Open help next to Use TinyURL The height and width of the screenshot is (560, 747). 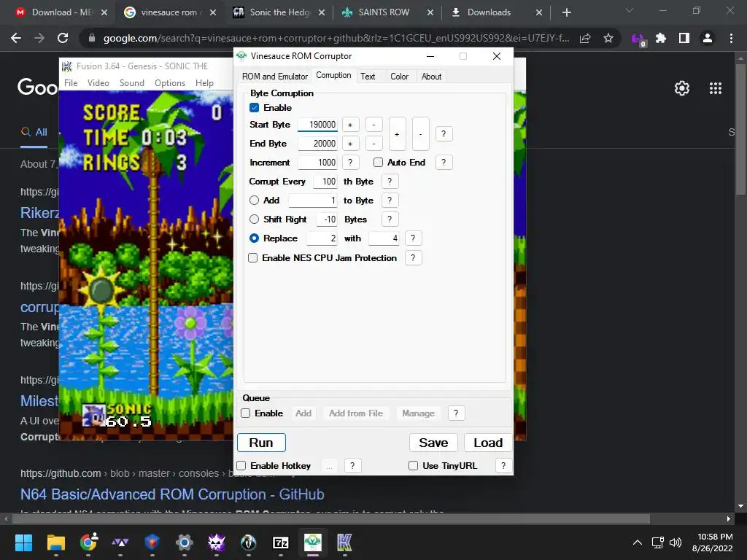[x=503, y=466]
